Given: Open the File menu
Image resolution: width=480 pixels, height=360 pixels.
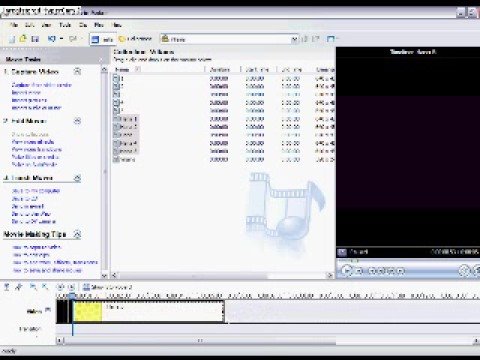Looking at the screenshot, I should point(14,25).
